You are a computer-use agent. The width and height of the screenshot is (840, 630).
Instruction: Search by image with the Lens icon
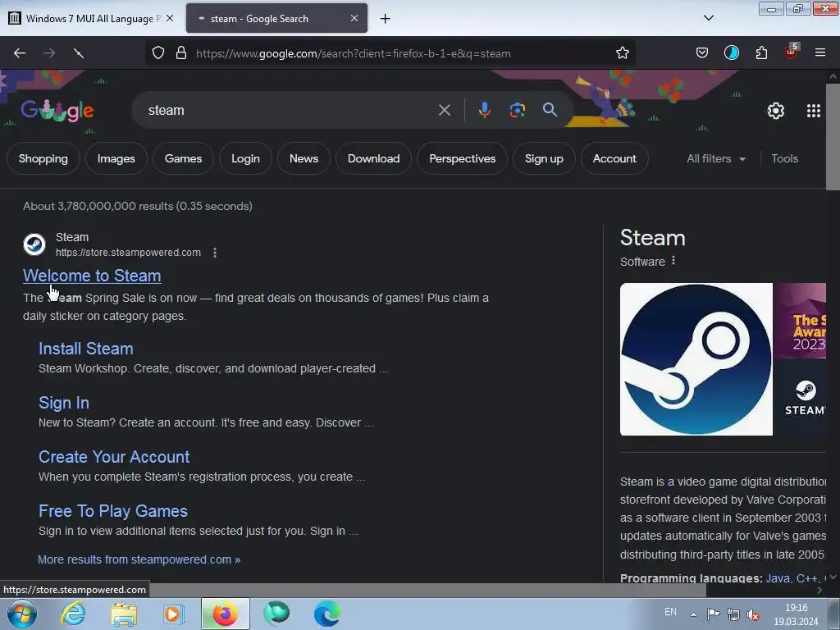tap(517, 111)
